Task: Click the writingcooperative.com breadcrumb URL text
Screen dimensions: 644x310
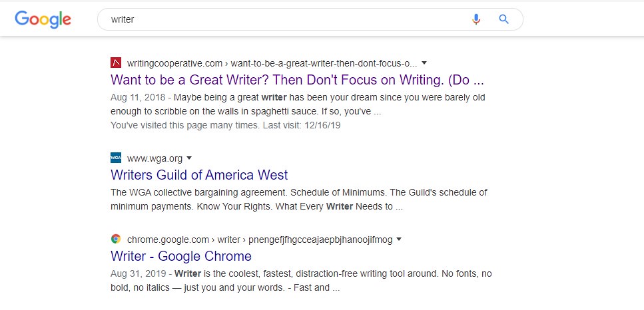Action: click(x=272, y=64)
